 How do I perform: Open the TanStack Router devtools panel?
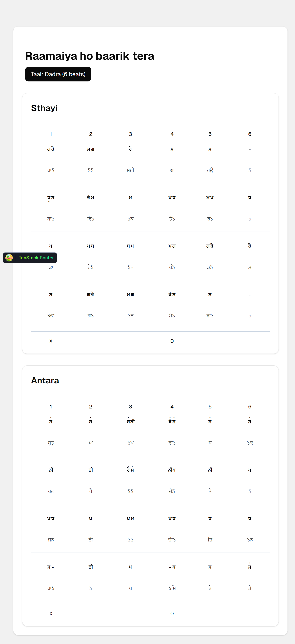(36, 258)
